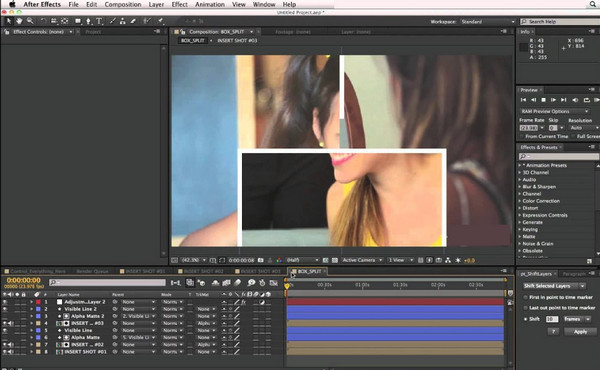Open the viewer resolution (Half) dropdown

[302, 260]
